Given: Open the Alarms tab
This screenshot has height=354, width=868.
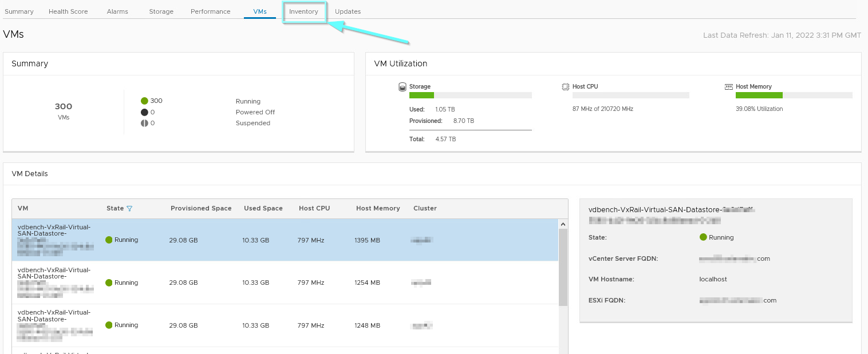Looking at the screenshot, I should coord(117,11).
